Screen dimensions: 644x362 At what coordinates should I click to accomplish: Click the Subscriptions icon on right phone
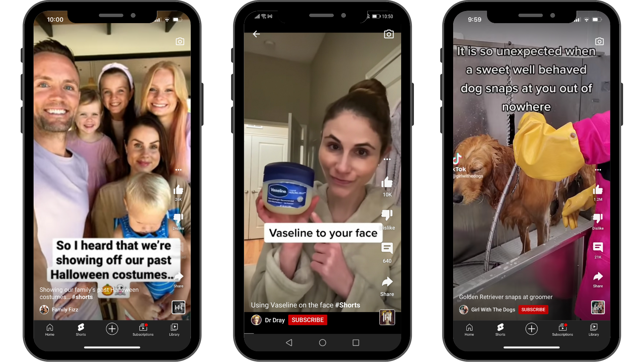pyautogui.click(x=562, y=329)
